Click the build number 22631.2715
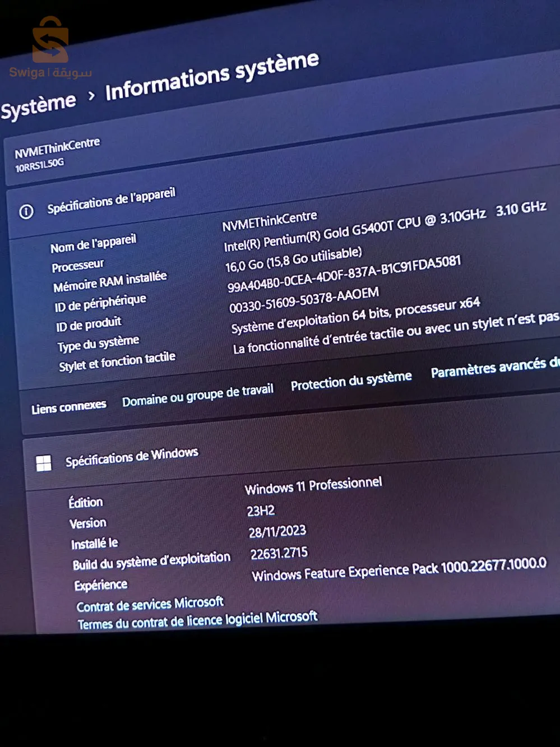The image size is (560, 747). [x=279, y=554]
